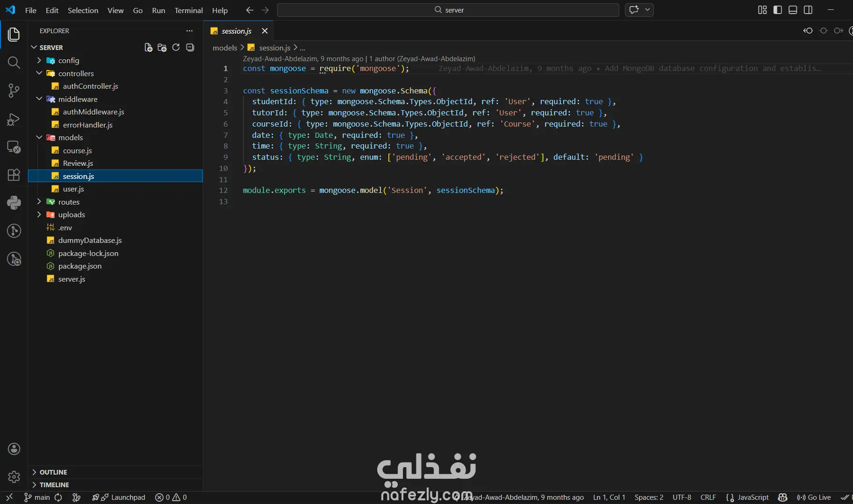
Task: Click the Refresh Explorer icon
Action: 176,48
